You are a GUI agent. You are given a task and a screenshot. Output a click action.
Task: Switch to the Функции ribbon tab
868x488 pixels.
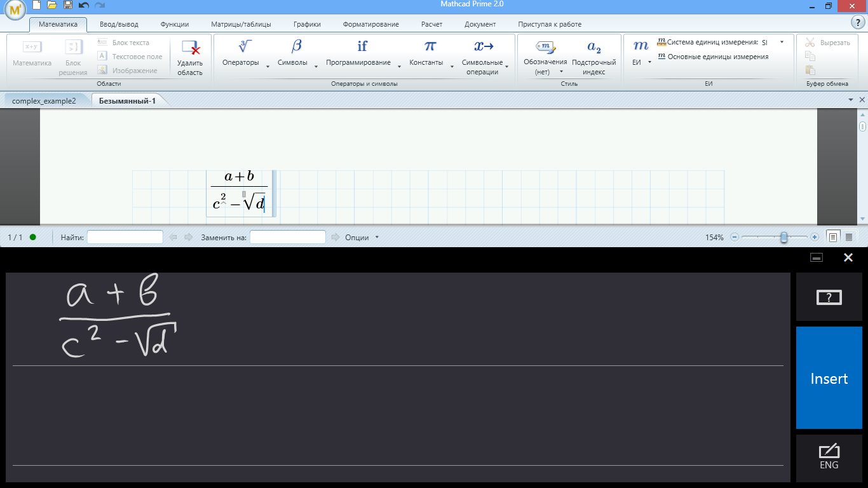coord(175,24)
